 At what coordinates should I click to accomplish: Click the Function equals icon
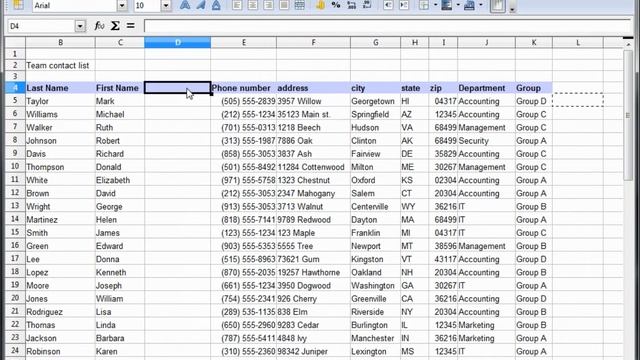coord(130,26)
